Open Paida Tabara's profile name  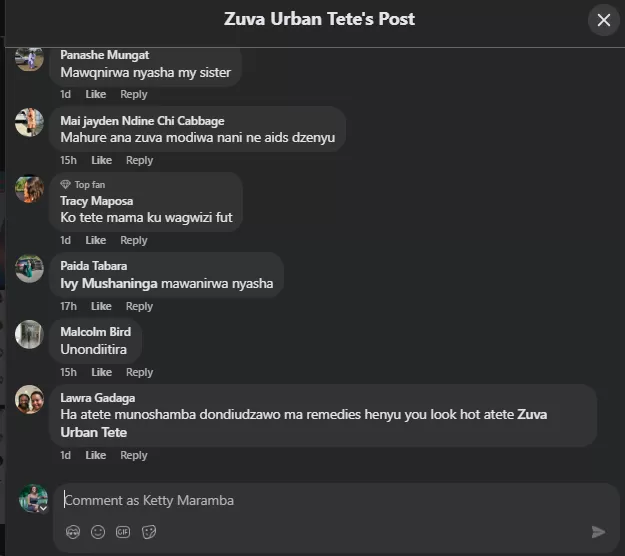[94, 266]
